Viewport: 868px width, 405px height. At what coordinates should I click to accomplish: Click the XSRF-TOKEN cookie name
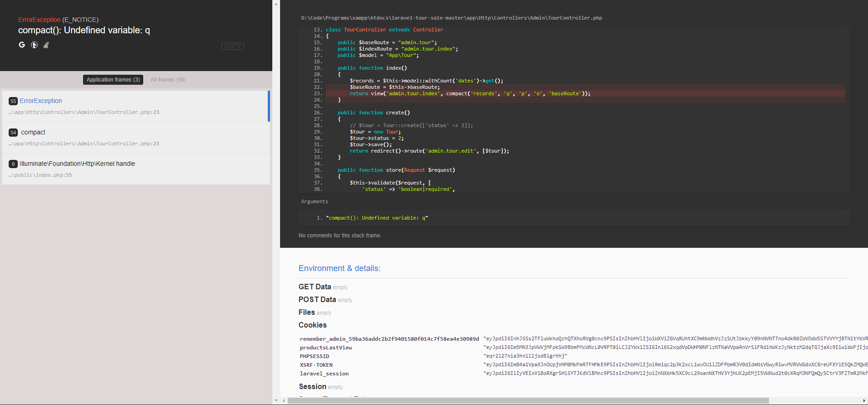pos(316,365)
